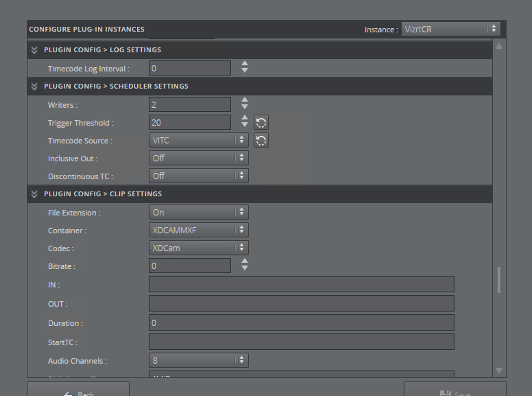Decrease the Writers count
This screenshot has width=532, height=396.
244,107
